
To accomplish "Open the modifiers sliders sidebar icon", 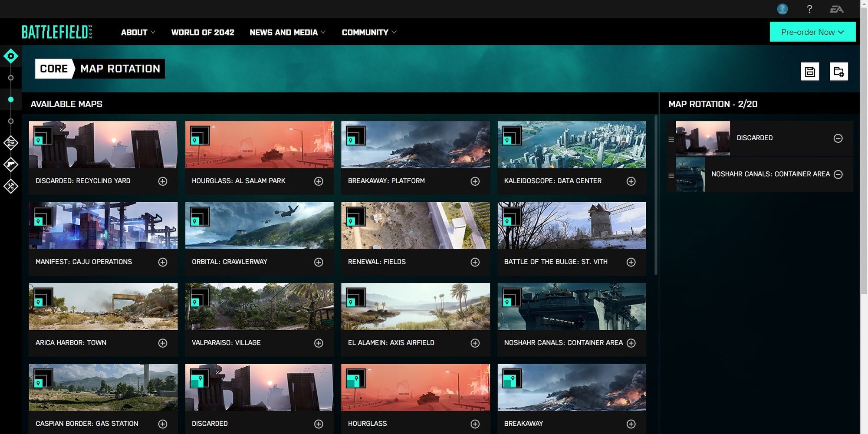I will click(x=11, y=143).
